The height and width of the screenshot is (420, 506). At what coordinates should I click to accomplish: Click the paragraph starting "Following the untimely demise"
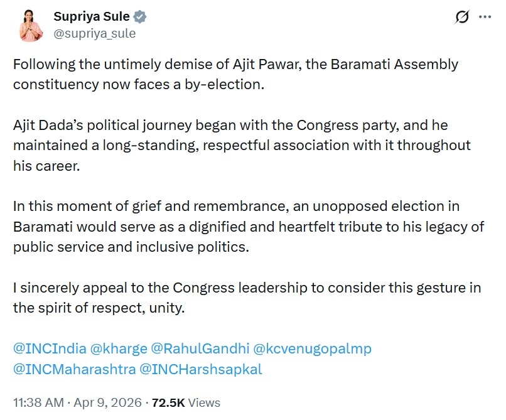point(235,74)
